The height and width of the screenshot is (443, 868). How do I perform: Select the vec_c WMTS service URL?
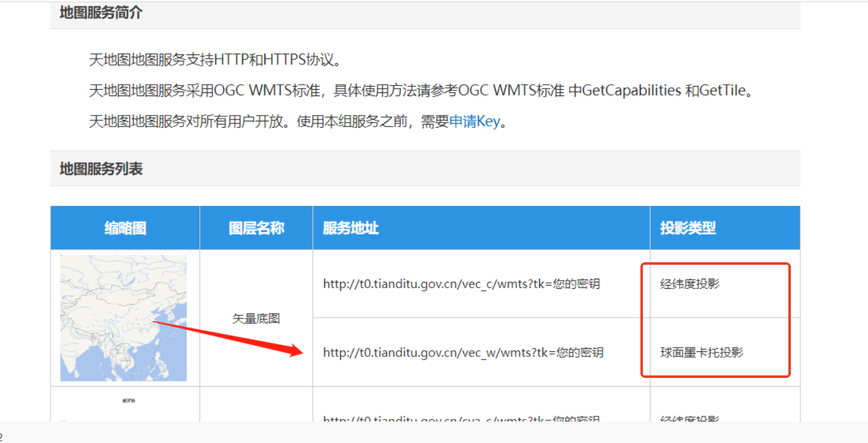tap(461, 284)
